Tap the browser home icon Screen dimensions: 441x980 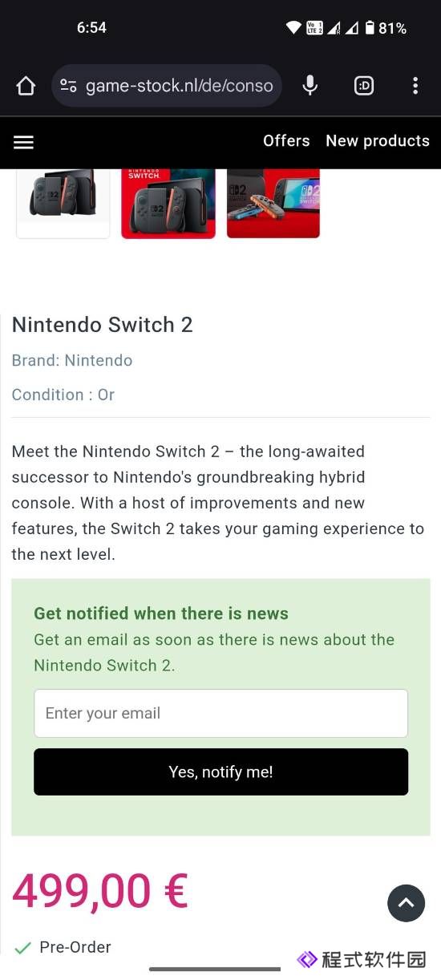pyautogui.click(x=26, y=86)
